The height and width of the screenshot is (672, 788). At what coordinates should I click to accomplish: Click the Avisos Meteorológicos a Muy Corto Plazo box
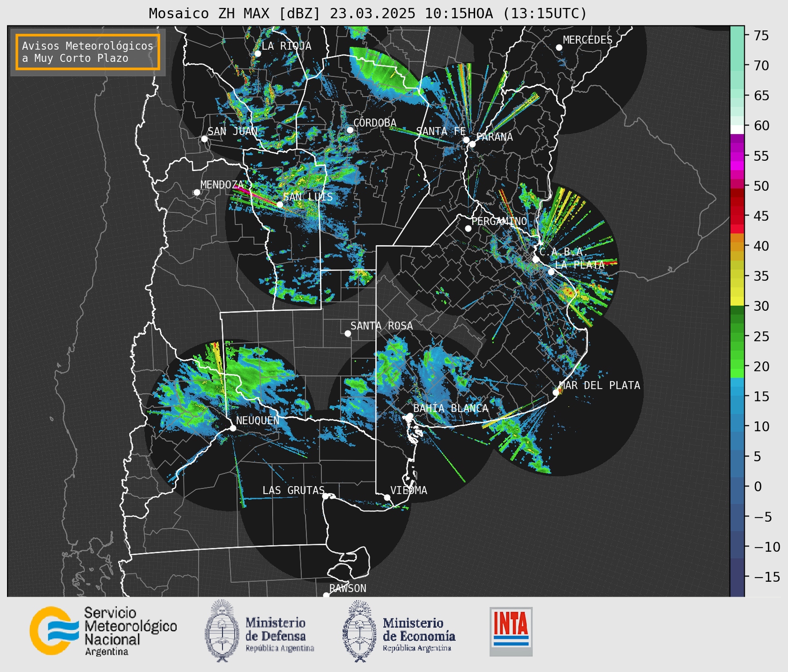coord(88,52)
